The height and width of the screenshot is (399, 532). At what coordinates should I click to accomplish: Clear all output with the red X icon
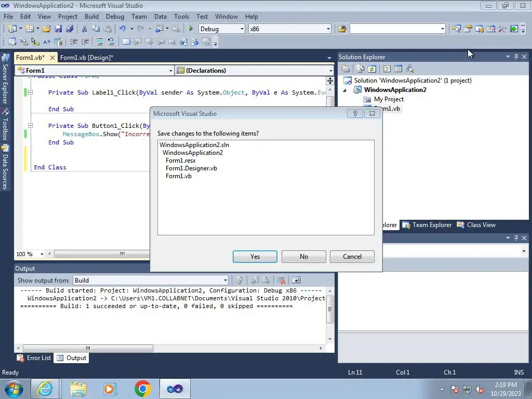[x=281, y=280]
